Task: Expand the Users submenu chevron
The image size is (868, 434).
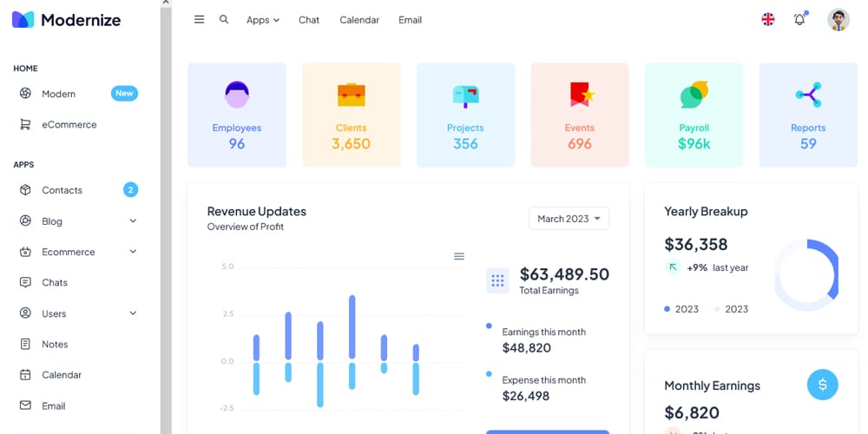Action: 133,313
